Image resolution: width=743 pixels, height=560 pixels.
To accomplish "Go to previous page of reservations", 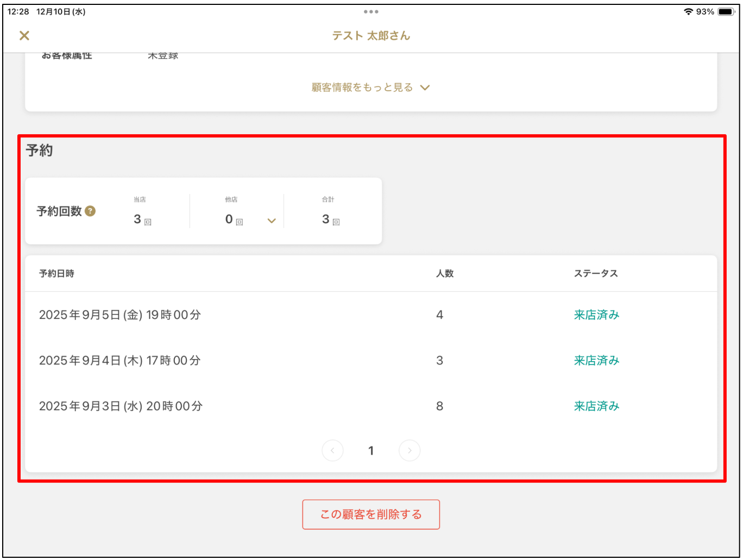I will [332, 450].
